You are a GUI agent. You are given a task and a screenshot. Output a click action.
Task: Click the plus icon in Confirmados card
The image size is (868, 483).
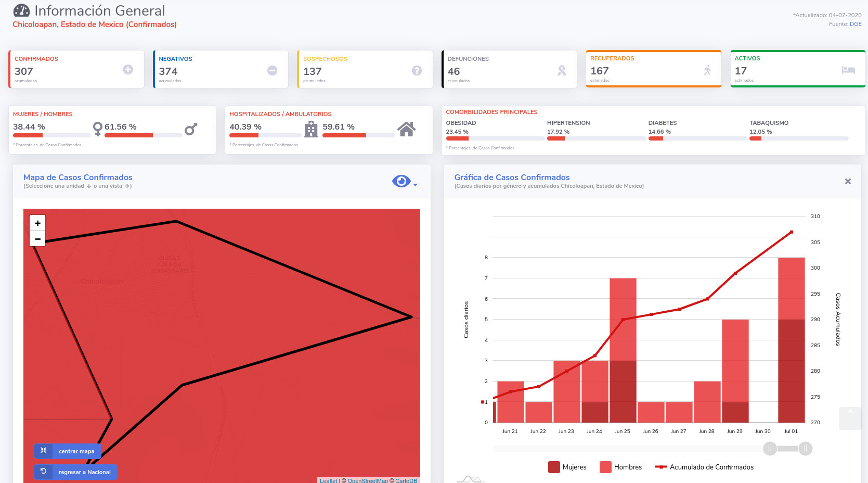click(x=128, y=69)
